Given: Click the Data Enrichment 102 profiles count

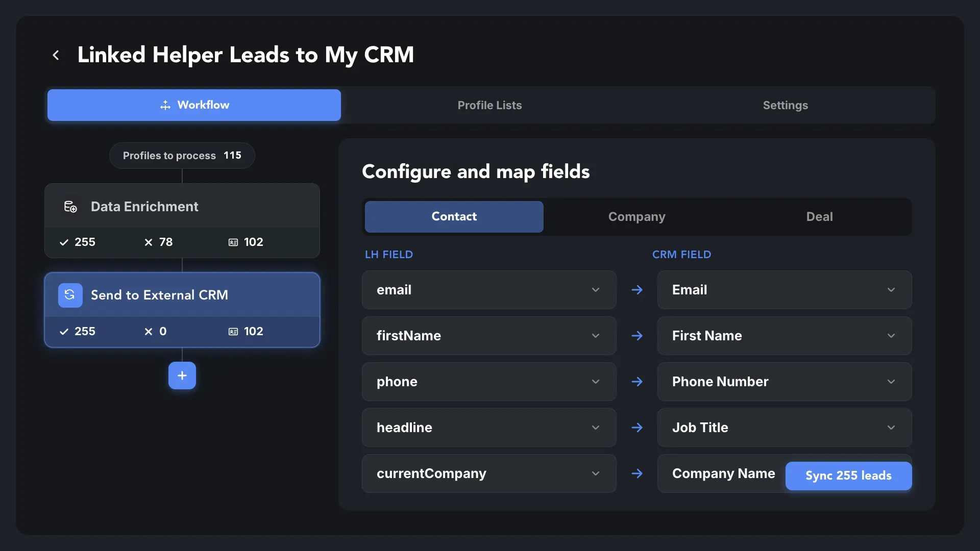Looking at the screenshot, I should 253,242.
